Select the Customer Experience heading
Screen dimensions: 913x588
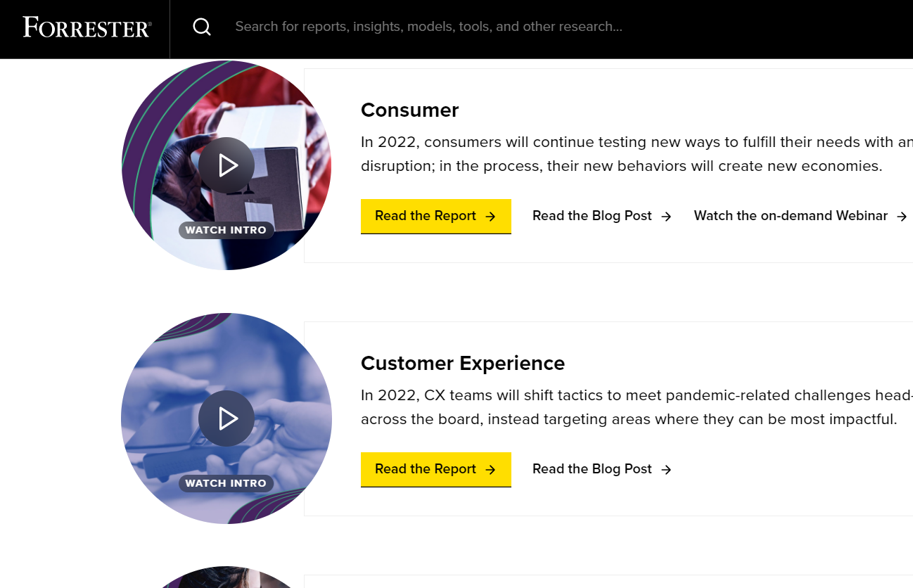[x=463, y=363]
